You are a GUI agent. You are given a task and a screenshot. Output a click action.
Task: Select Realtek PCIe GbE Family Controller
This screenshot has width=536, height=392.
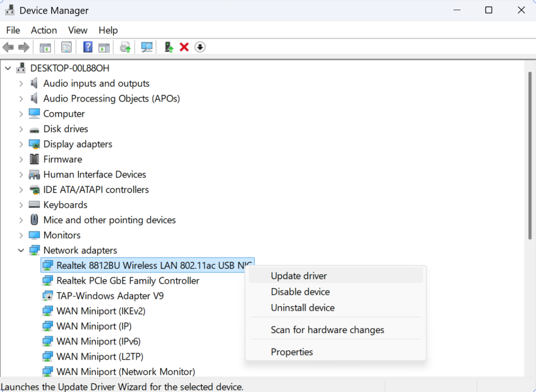[128, 281]
